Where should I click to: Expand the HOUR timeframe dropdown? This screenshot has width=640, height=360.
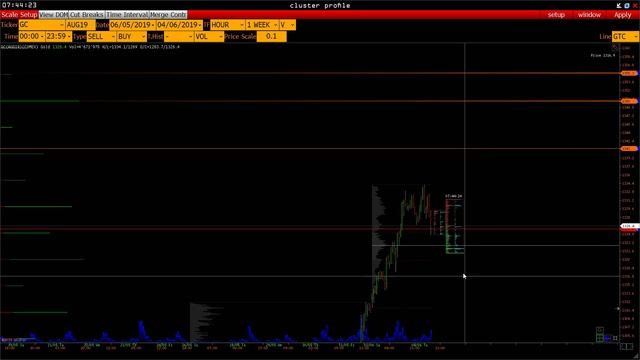227,25
